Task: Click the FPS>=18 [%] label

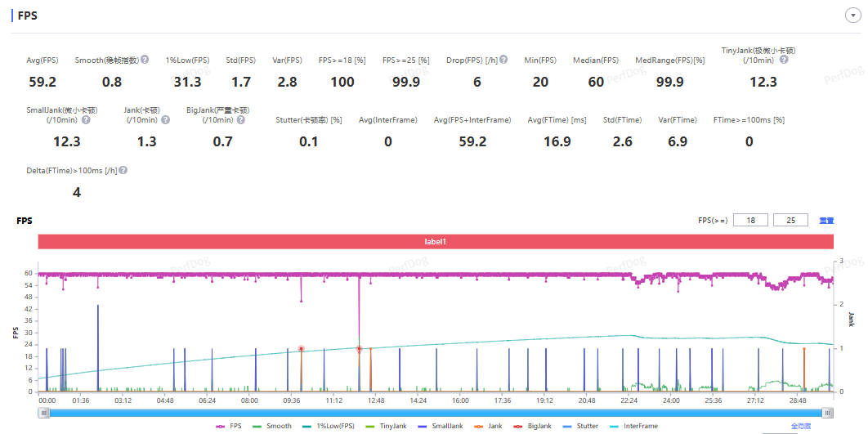Action: (x=342, y=60)
